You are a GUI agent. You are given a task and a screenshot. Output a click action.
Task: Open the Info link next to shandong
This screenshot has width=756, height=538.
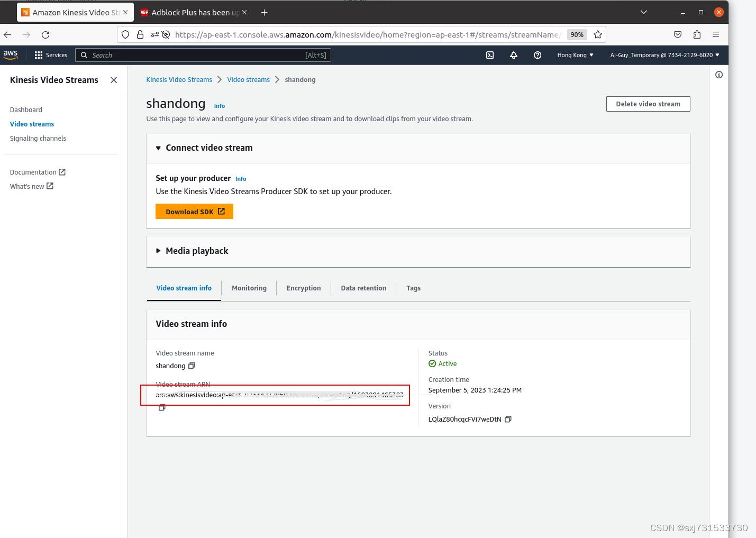coord(220,106)
